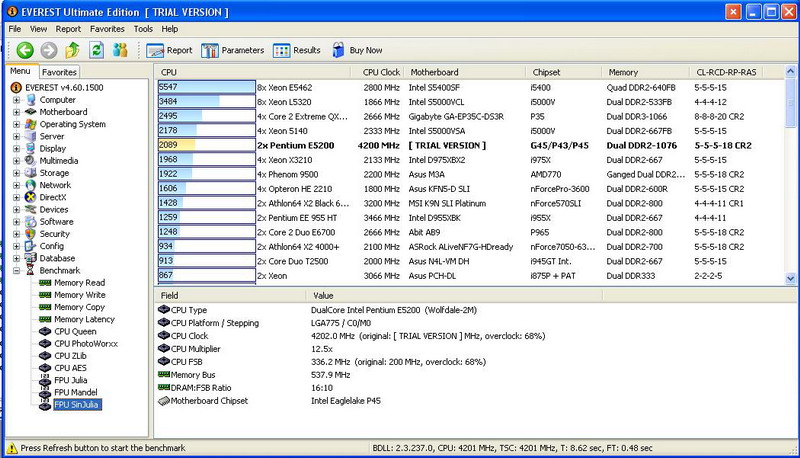Click the results list scroll up arrow
This screenshot has width=800, height=458.
point(790,72)
